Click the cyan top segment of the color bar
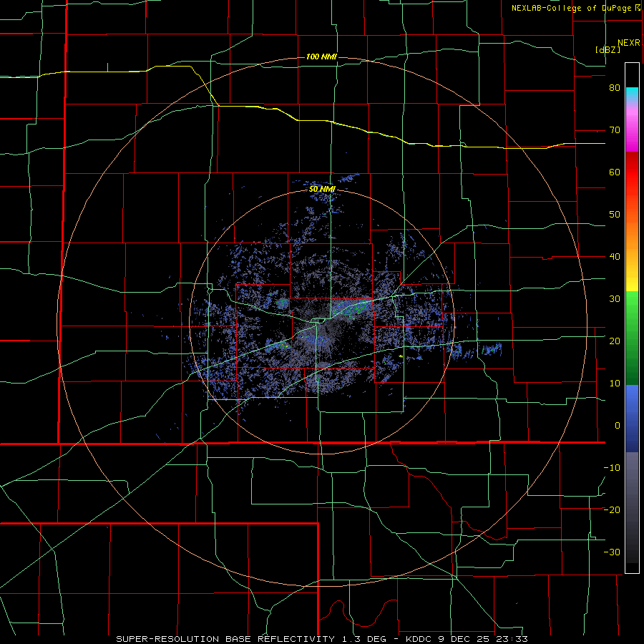 pos(632,94)
